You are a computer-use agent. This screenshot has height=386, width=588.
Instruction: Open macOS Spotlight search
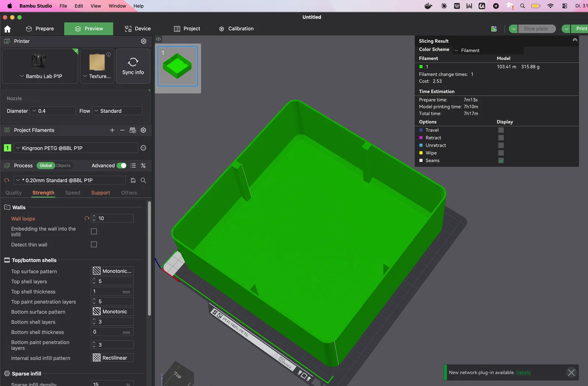coord(523,6)
